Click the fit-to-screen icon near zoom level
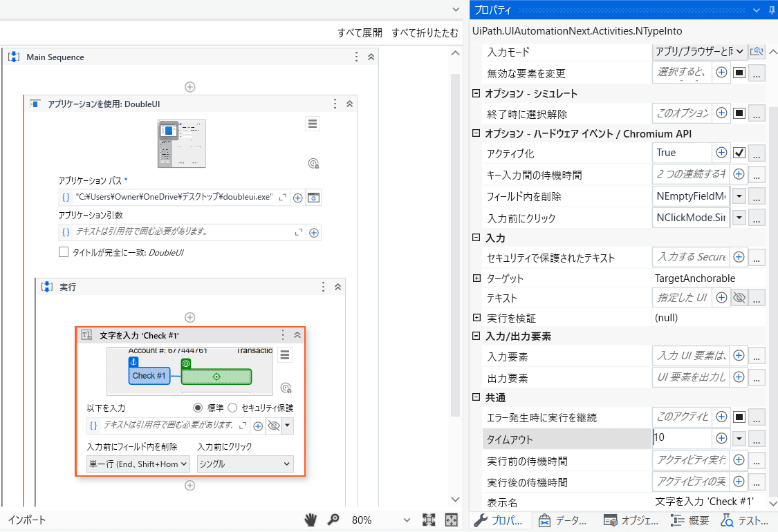 click(452, 520)
